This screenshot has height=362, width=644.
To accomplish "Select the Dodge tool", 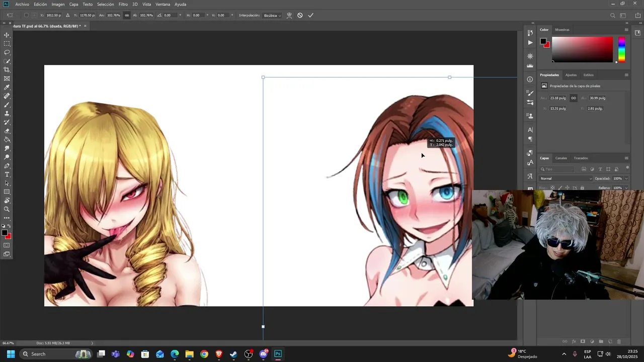I will pyautogui.click(x=7, y=157).
